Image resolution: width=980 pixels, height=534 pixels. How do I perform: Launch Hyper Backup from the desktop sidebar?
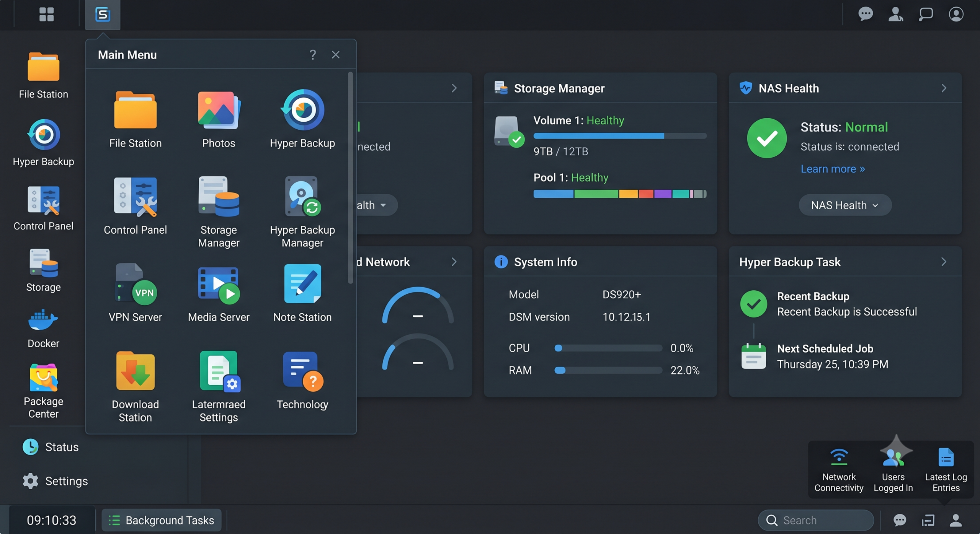point(43,143)
